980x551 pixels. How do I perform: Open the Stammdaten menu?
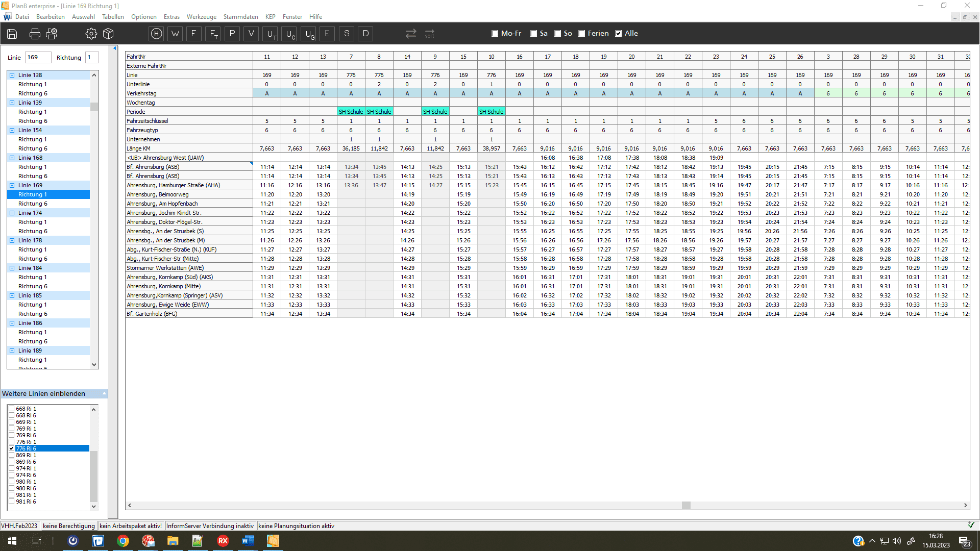240,17
